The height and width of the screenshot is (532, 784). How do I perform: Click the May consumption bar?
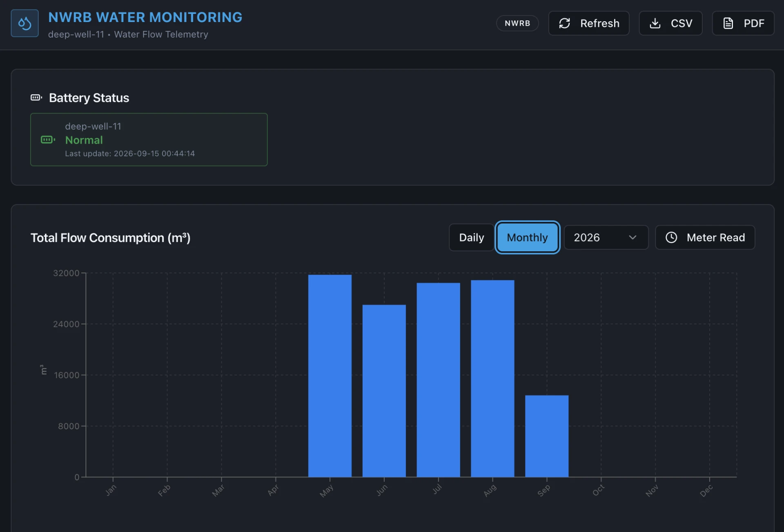330,376
